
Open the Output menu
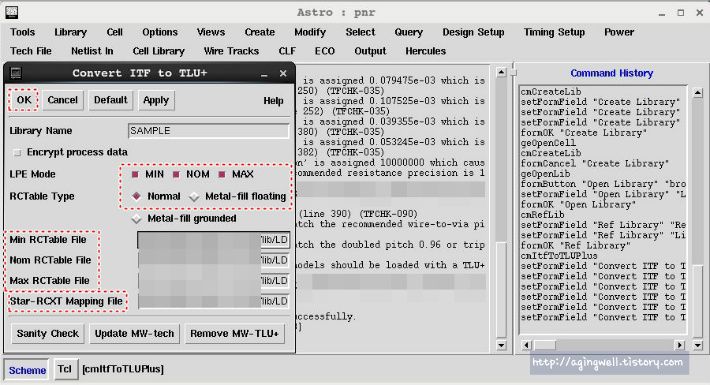pyautogui.click(x=370, y=51)
